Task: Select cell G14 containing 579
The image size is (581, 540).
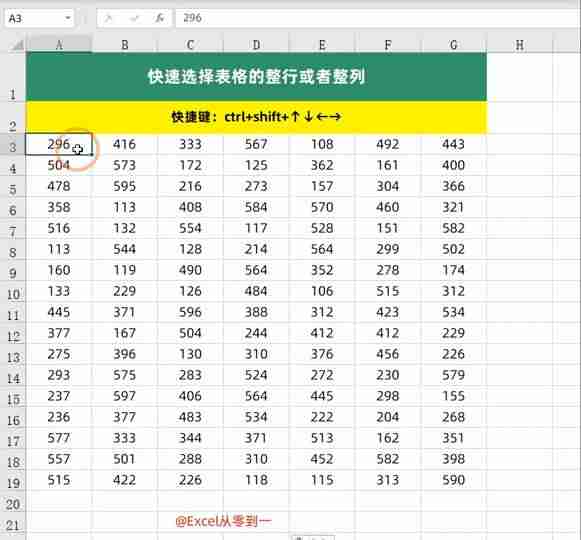Action: (x=454, y=375)
